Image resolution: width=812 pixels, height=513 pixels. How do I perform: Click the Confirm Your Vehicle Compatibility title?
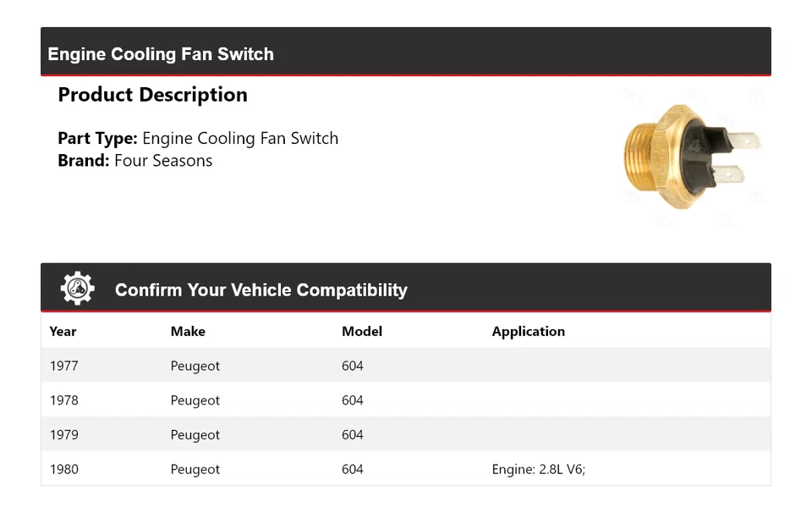click(x=261, y=290)
